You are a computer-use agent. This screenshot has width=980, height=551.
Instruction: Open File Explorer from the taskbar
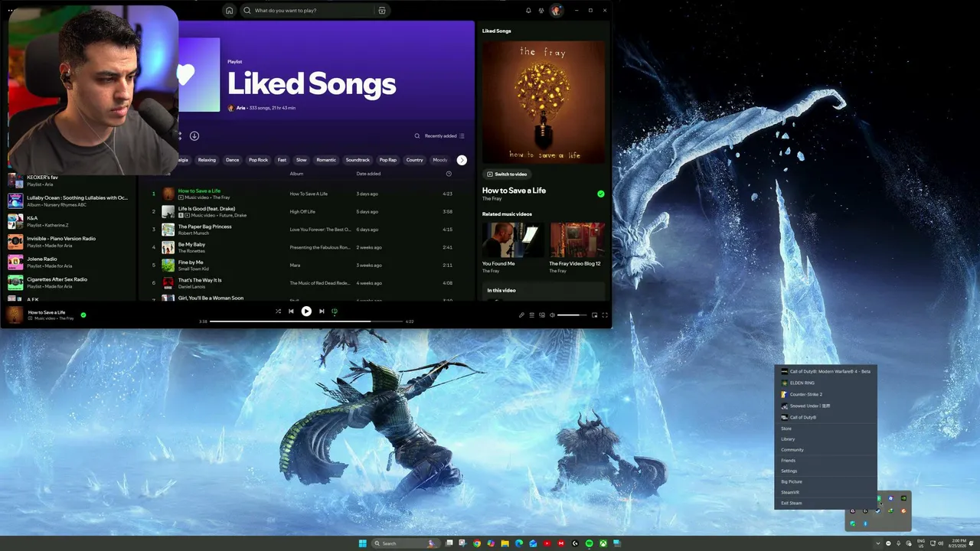505,543
